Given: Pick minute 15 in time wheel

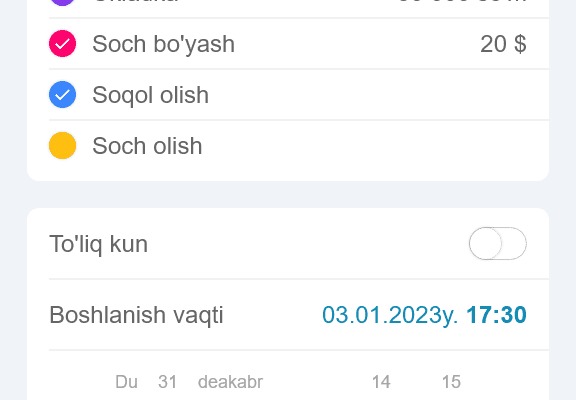Looking at the screenshot, I should click(x=451, y=382).
